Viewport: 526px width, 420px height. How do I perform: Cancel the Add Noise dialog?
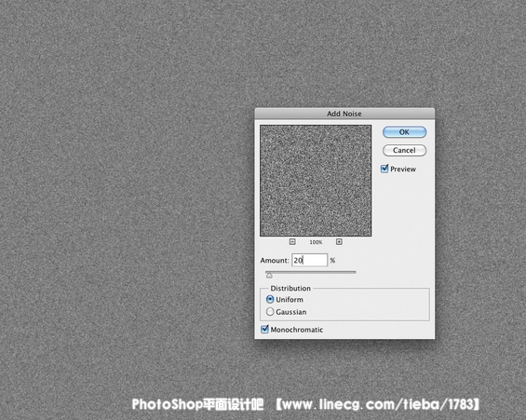[404, 150]
